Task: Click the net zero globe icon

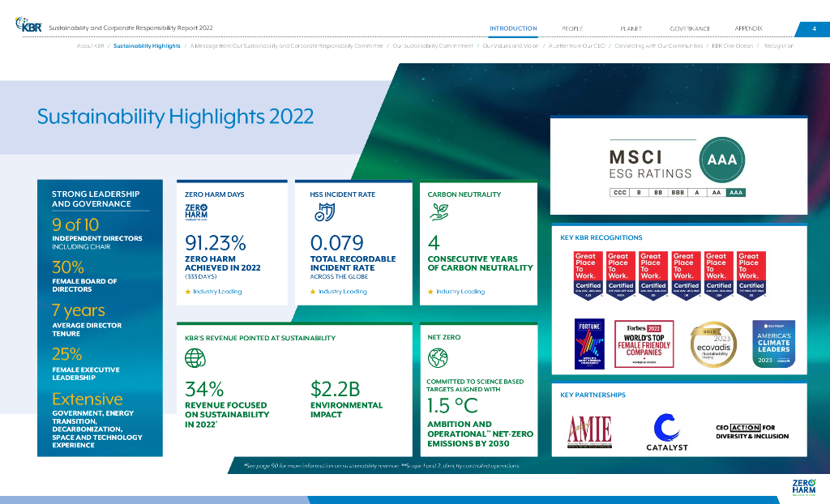Action: pyautogui.click(x=438, y=357)
